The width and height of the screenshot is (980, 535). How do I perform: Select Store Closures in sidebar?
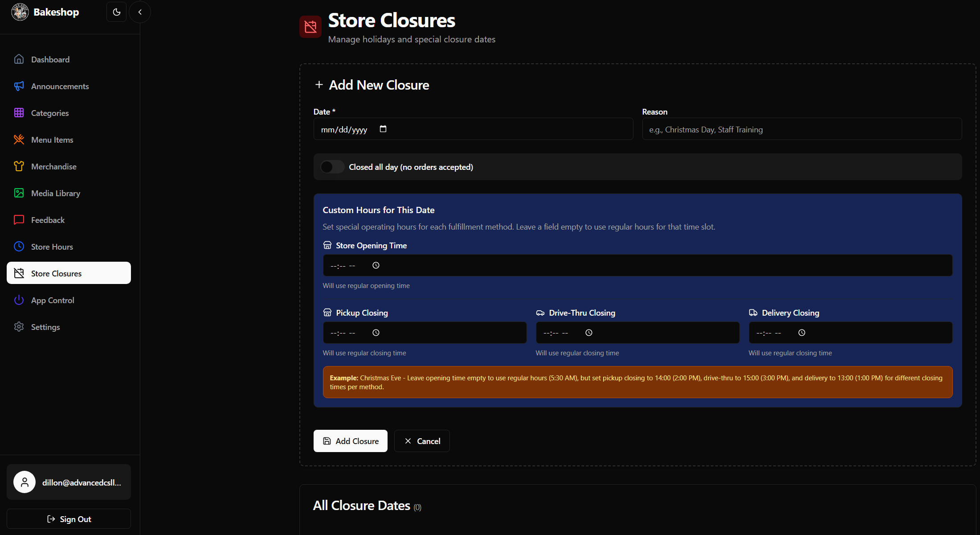click(69, 273)
